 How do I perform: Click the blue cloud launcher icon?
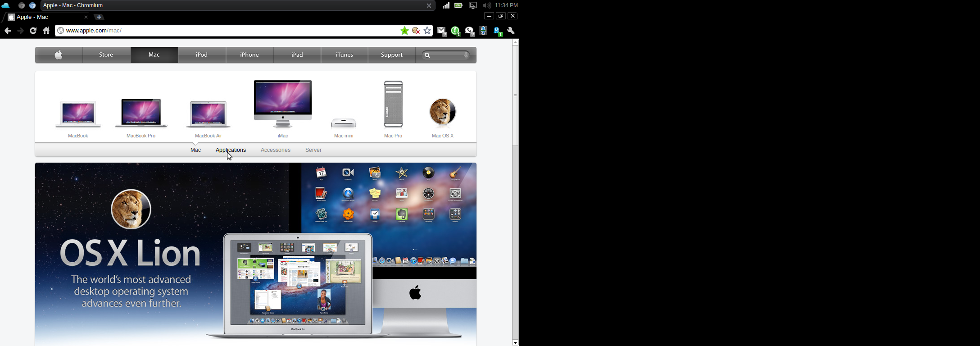tap(6, 5)
